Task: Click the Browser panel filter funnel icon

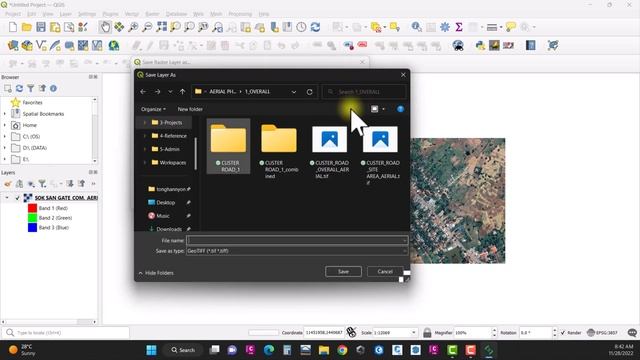Action: click(x=31, y=88)
